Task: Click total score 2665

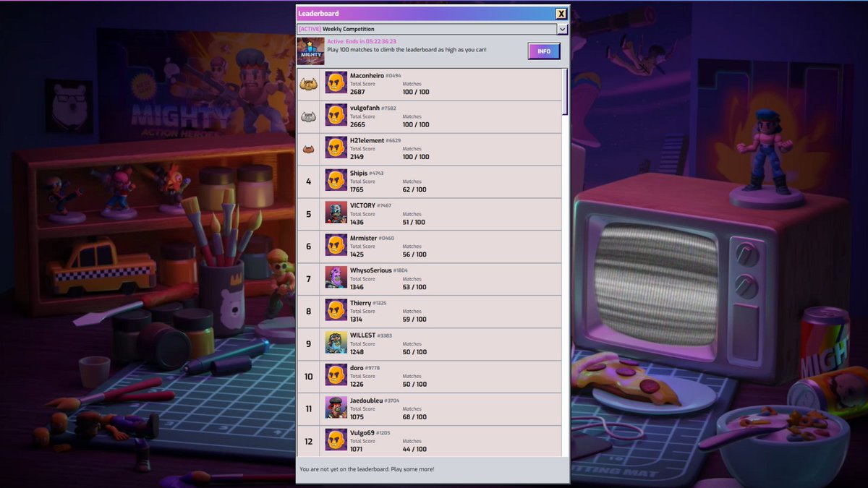Action: coord(357,124)
